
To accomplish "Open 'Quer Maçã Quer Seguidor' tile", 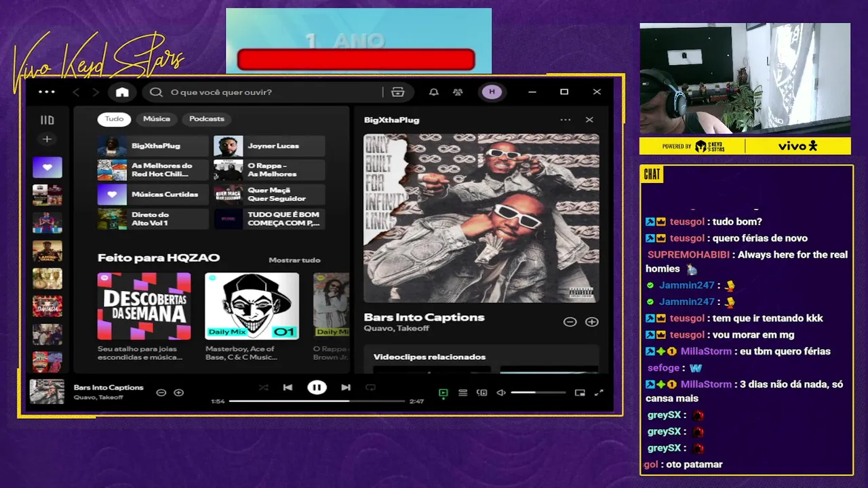I will [x=269, y=195].
